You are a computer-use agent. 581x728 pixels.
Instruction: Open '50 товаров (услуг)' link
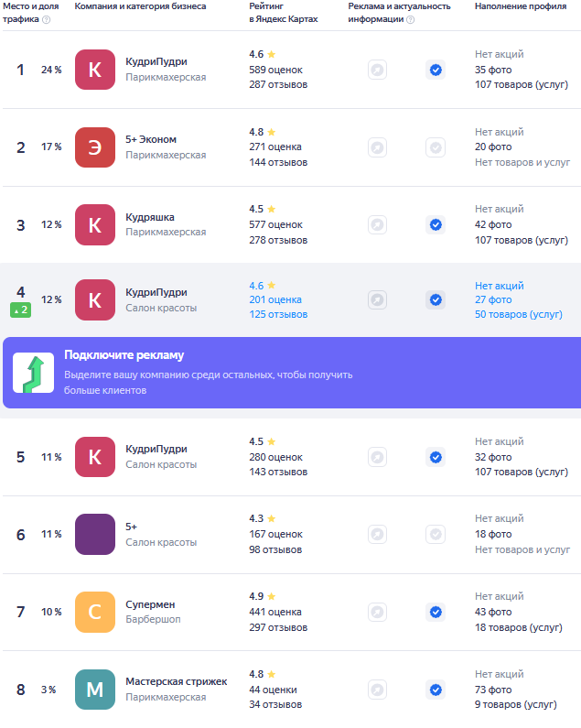[519, 314]
